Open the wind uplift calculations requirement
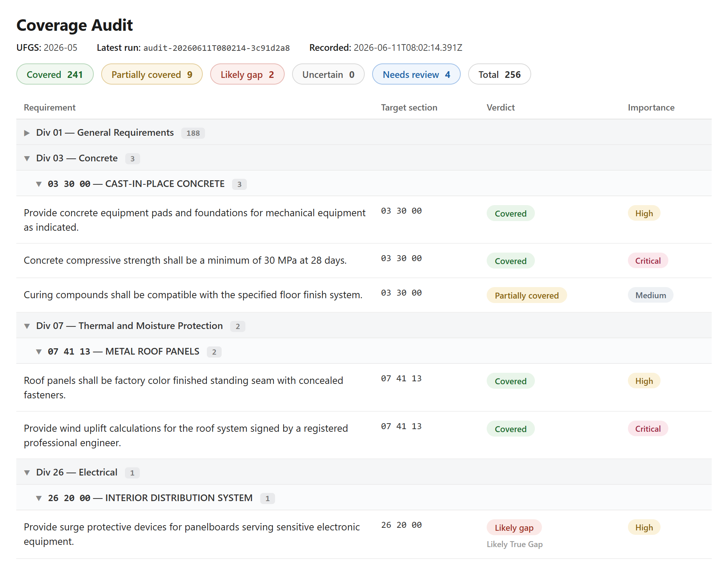This screenshot has height=566, width=728. pyautogui.click(x=364, y=435)
